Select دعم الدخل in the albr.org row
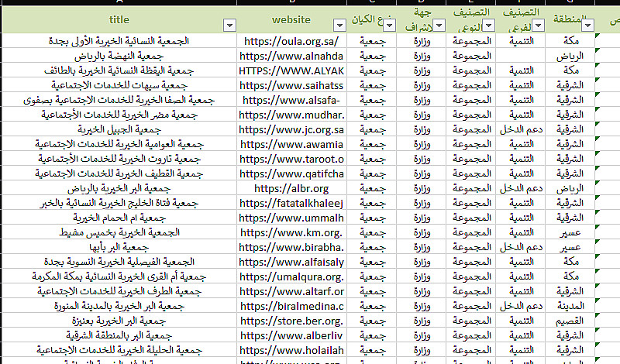 click(521, 188)
